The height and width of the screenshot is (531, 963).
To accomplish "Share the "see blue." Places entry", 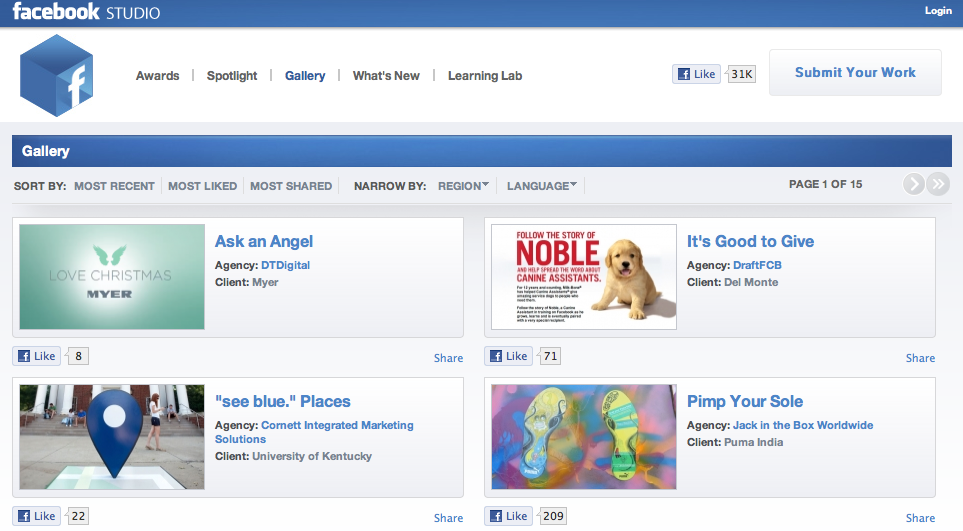I will pos(448,518).
